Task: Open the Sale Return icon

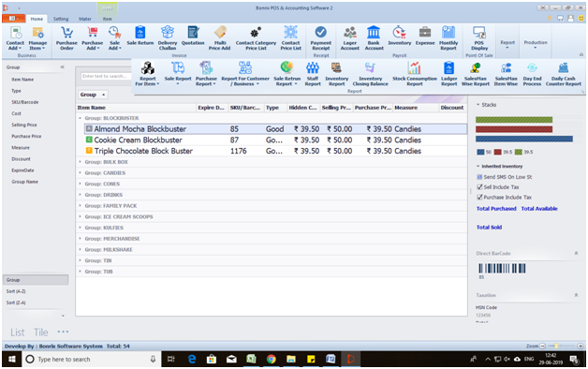Action: click(140, 36)
